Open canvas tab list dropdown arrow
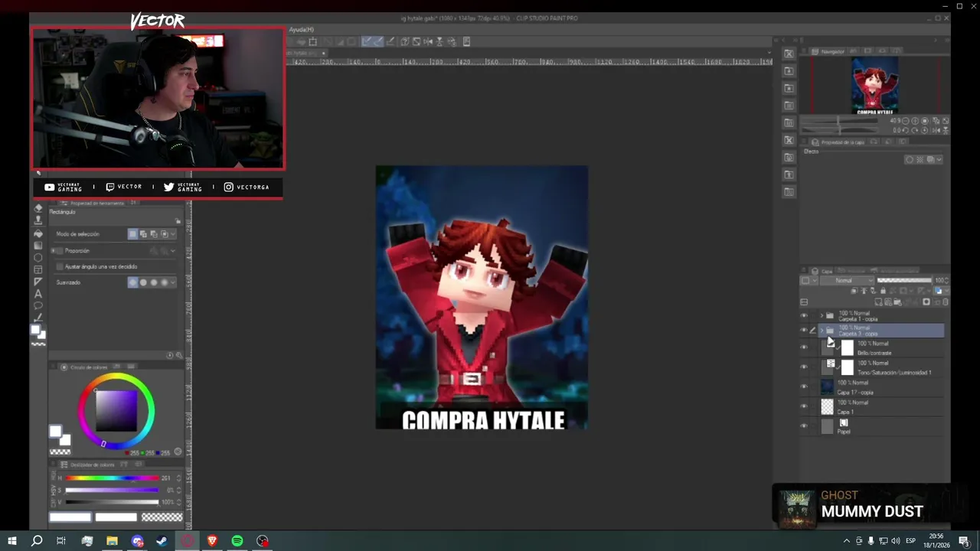This screenshot has width=980, height=551. [769, 53]
